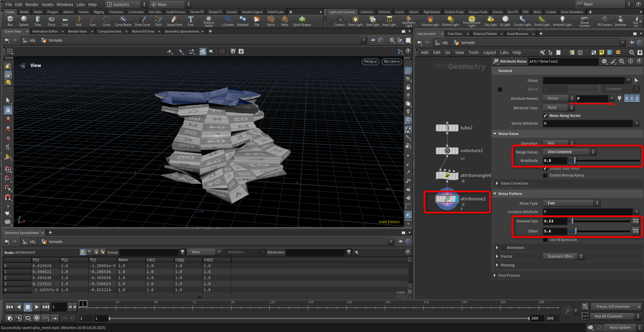
Task: Toggle the Noise Along Vector checkbox
Action: point(545,116)
